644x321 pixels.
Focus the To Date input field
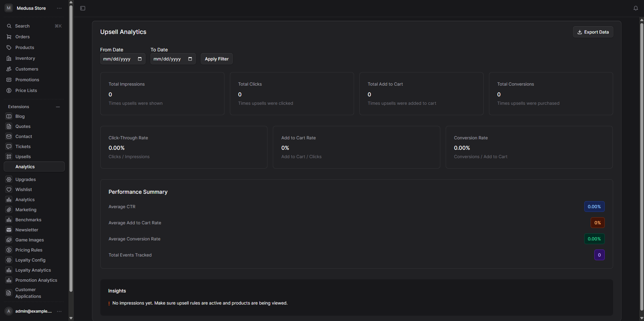(173, 59)
